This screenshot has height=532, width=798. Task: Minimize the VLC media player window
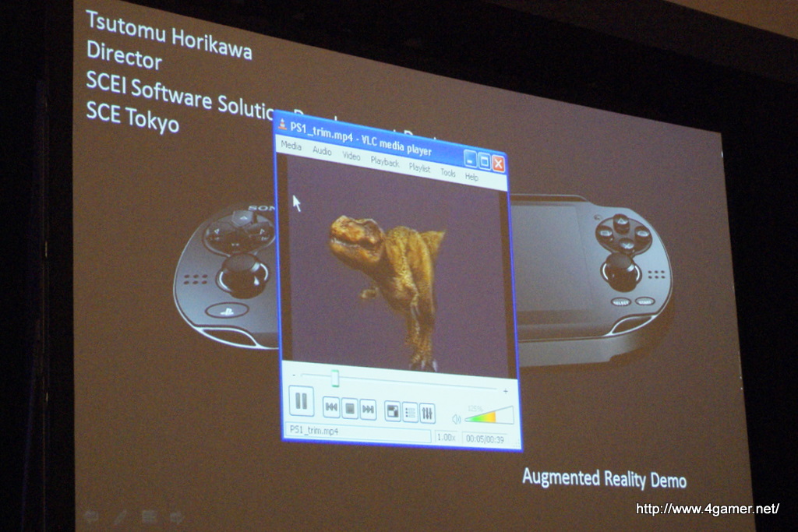(470, 159)
